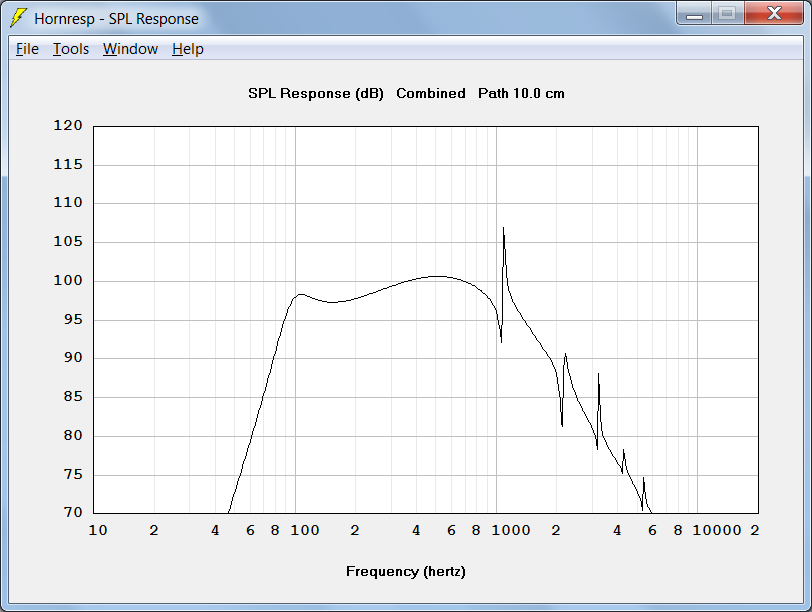Click the 75 dB y-axis label
The height and width of the screenshot is (612, 812).
(x=73, y=474)
